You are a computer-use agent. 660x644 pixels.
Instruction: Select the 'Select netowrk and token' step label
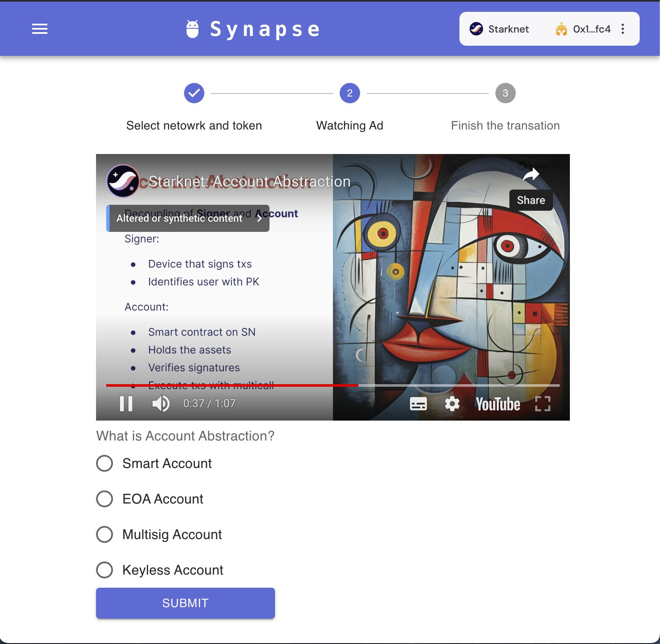tap(194, 126)
